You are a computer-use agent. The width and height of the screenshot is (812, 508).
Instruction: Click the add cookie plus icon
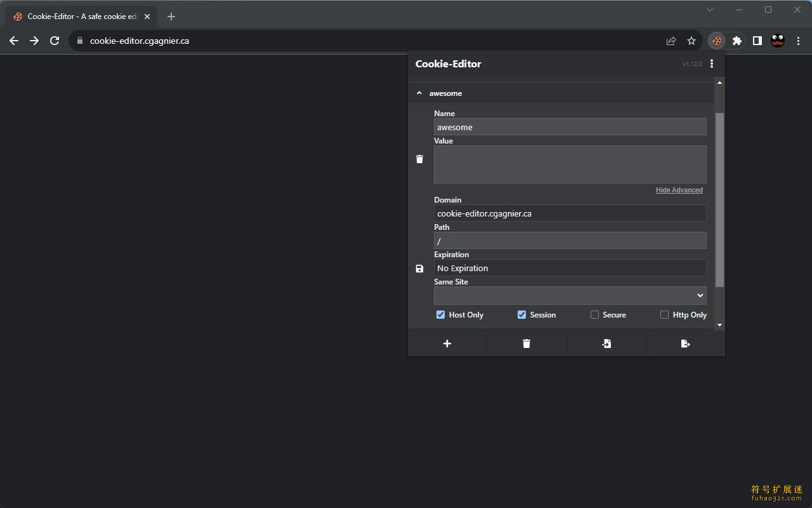coord(447,344)
